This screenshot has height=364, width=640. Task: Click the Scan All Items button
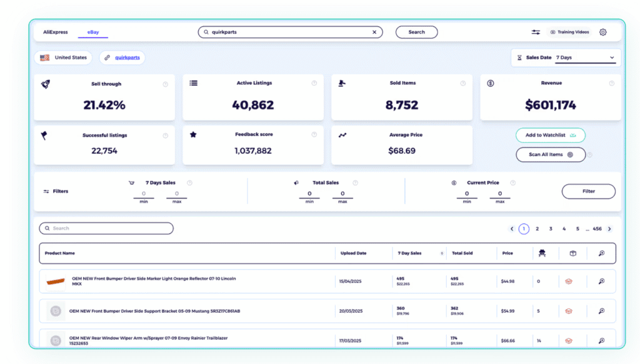click(x=550, y=154)
